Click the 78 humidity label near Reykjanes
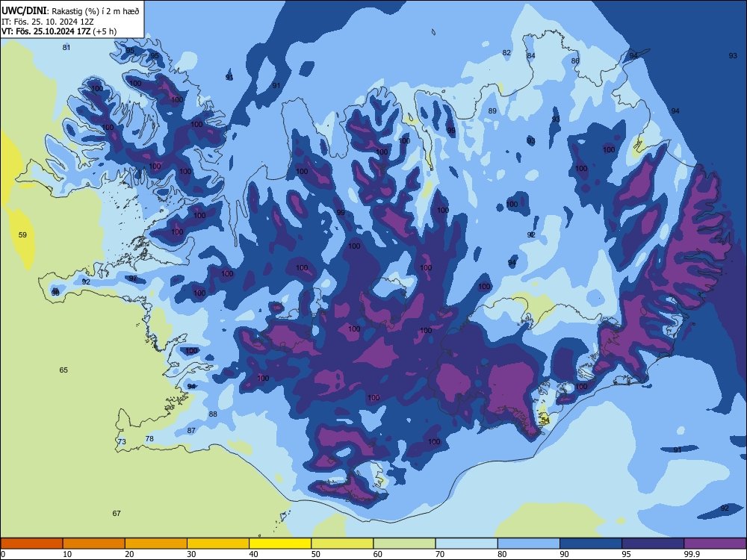 [149, 438]
